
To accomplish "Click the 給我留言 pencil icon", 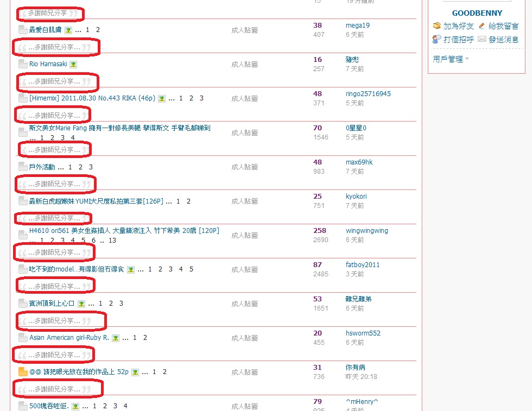I will coord(482,26).
